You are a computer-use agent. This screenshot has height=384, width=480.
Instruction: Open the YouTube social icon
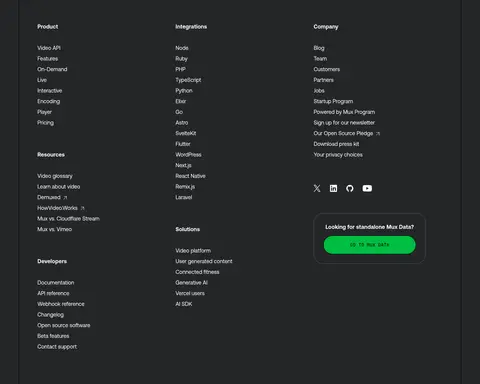(x=367, y=188)
